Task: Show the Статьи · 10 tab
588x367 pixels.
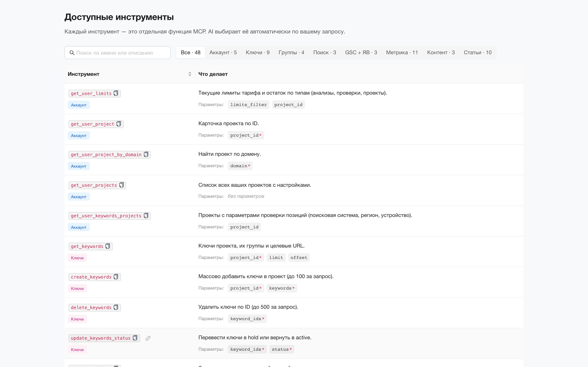Action: coord(478,52)
